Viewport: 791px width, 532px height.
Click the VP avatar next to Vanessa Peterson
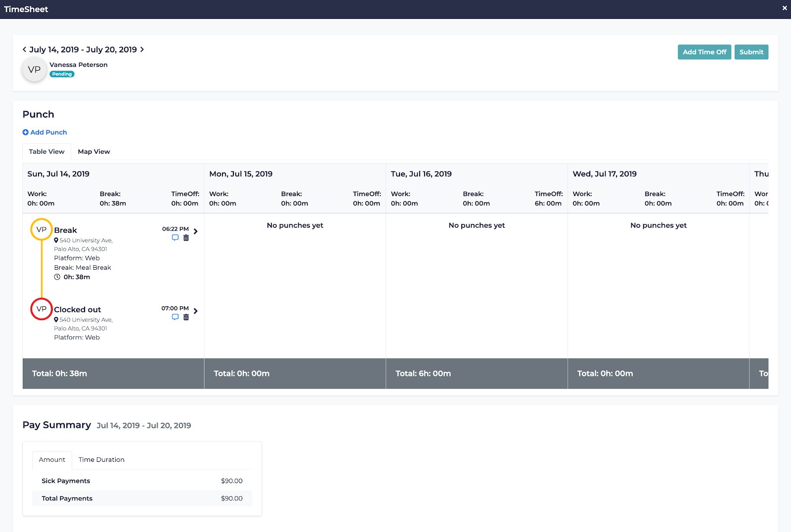click(x=34, y=70)
